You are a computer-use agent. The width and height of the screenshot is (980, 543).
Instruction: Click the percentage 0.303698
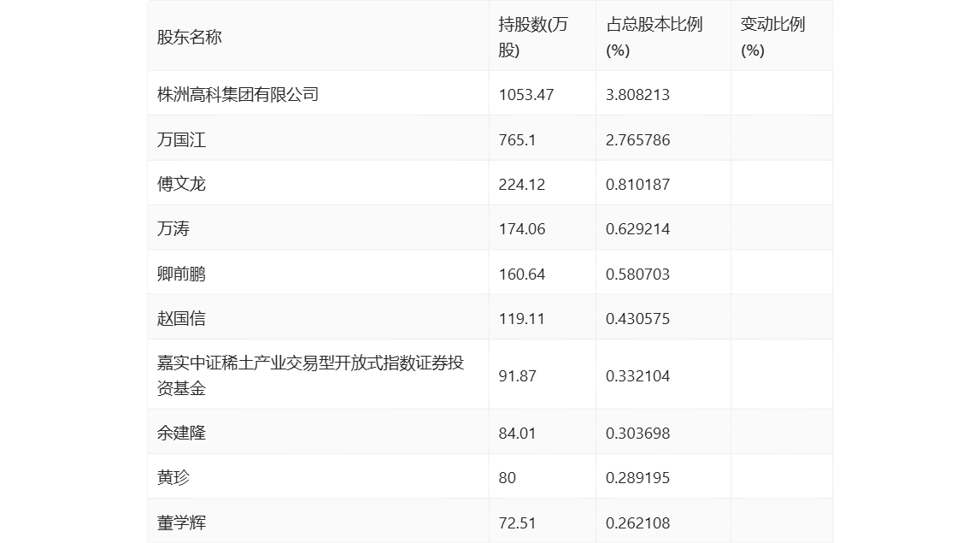[x=637, y=433]
